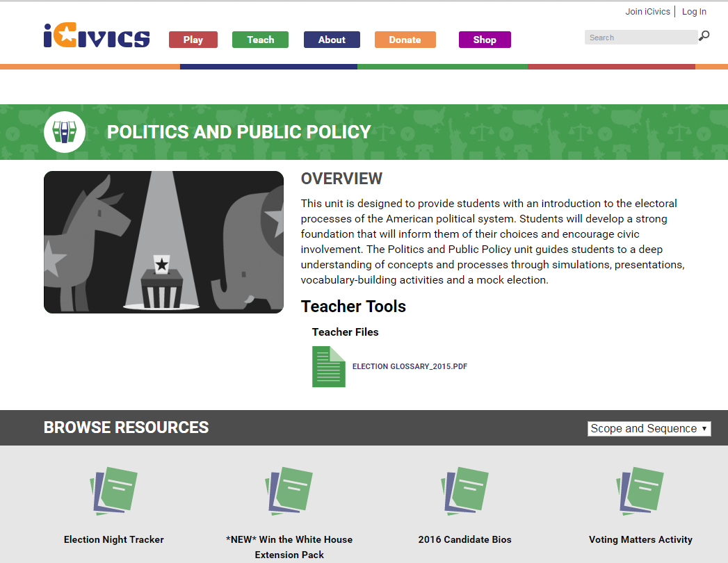728x563 pixels.
Task: Open Voting Matters Activity resource icon
Action: pyautogui.click(x=640, y=491)
